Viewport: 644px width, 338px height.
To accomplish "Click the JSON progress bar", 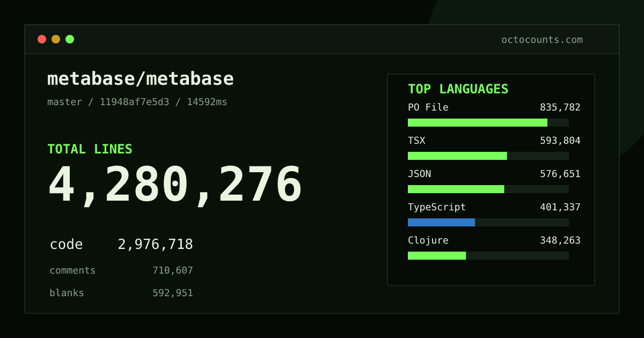I will tap(488, 189).
